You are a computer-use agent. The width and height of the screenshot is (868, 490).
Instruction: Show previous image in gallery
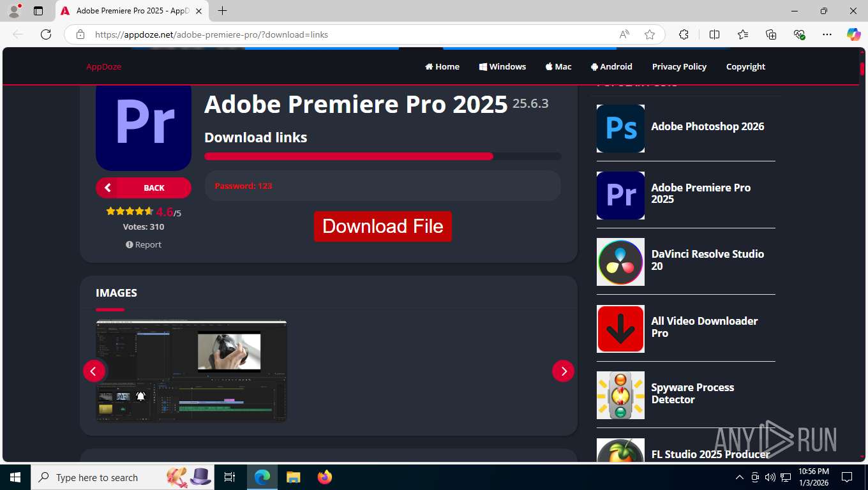coord(94,371)
